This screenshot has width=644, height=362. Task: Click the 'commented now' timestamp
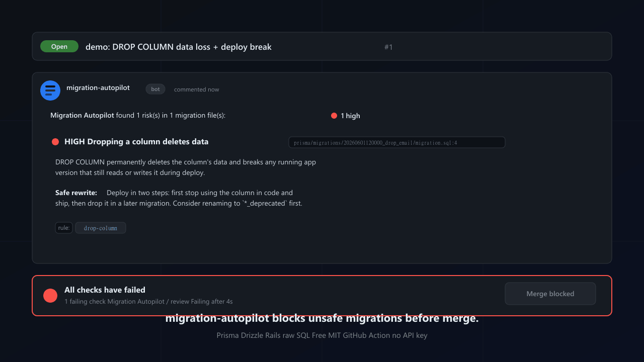pos(197,89)
